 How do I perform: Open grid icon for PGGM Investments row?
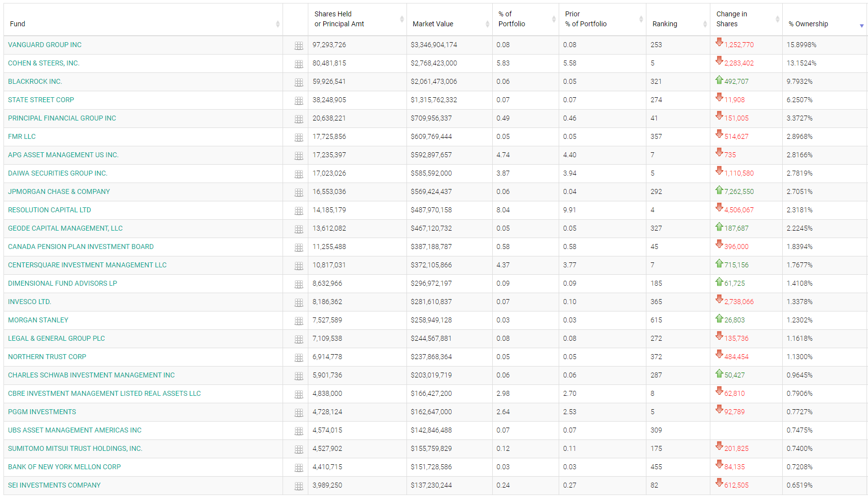[298, 413]
